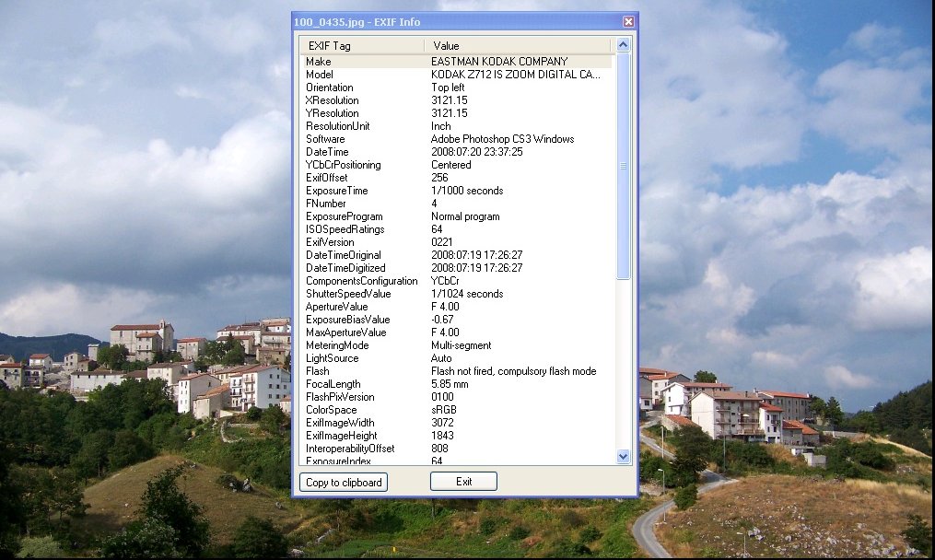
Task: Click the dialog title bar 100_0435.jpg
Action: tap(442, 21)
